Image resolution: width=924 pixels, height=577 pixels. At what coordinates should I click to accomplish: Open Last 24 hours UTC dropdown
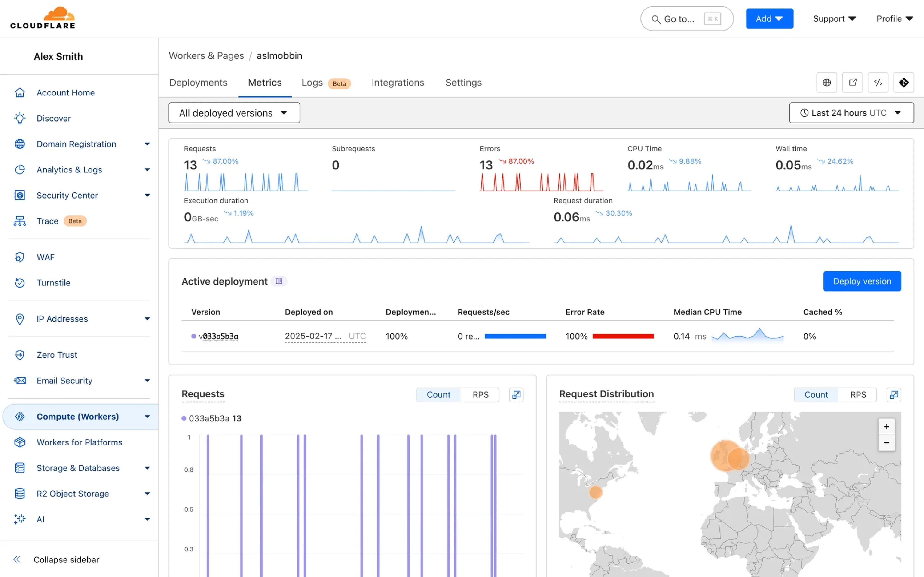851,113
